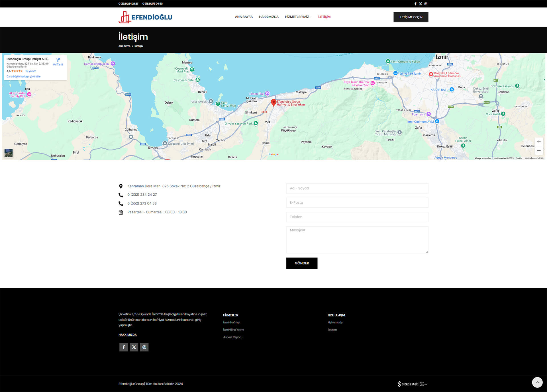
Task: Click the Kent Ormanı İç Yolları marker
Action: click(388, 61)
